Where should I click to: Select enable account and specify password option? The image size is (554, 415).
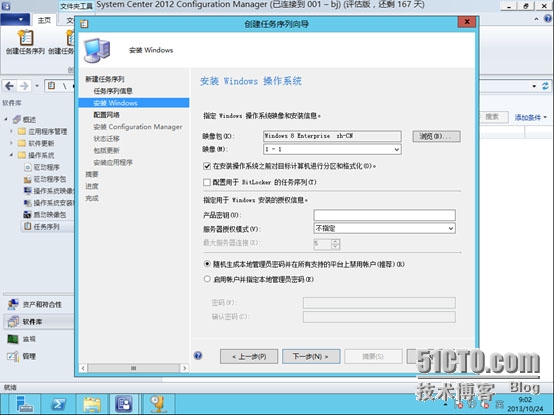pos(207,279)
